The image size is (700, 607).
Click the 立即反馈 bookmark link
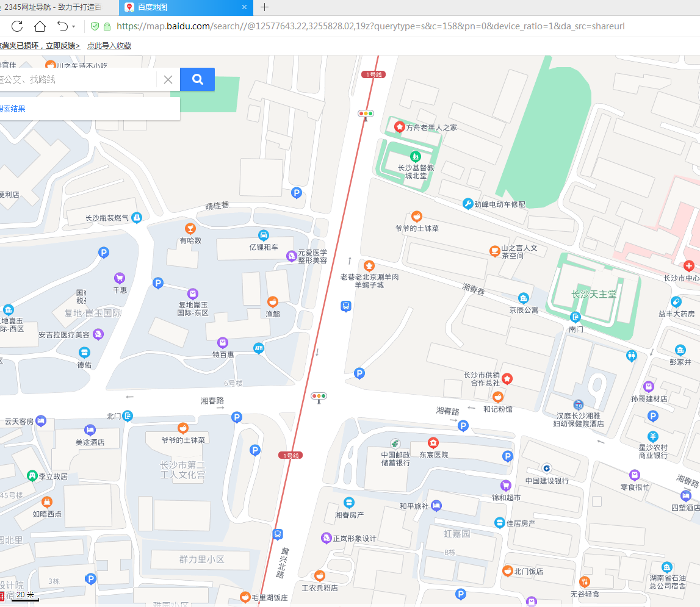click(x=61, y=46)
